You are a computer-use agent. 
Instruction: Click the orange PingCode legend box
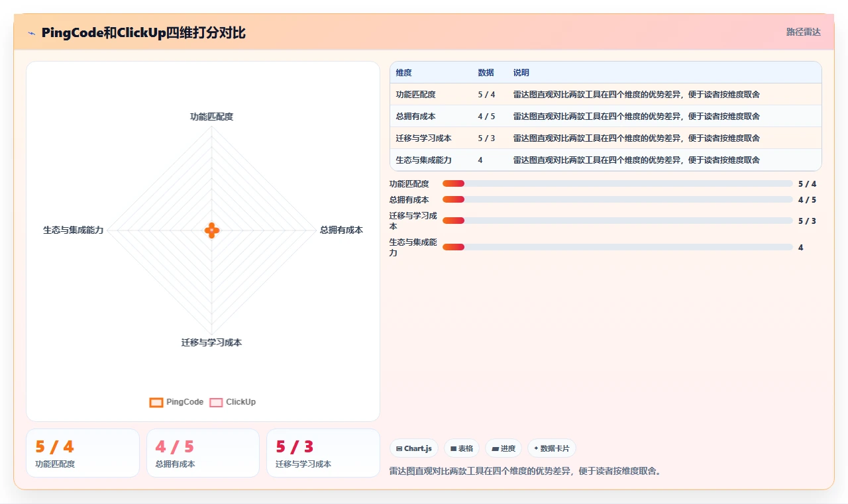(x=156, y=402)
